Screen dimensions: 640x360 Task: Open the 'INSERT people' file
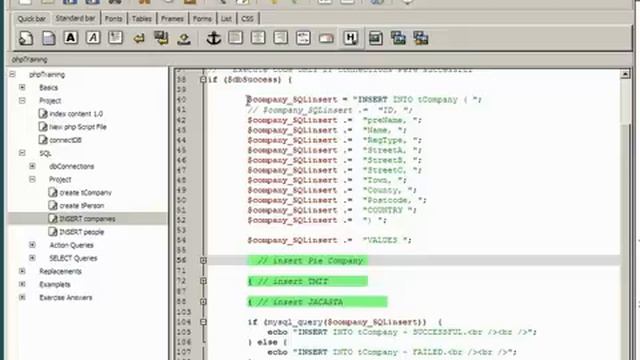click(x=81, y=232)
